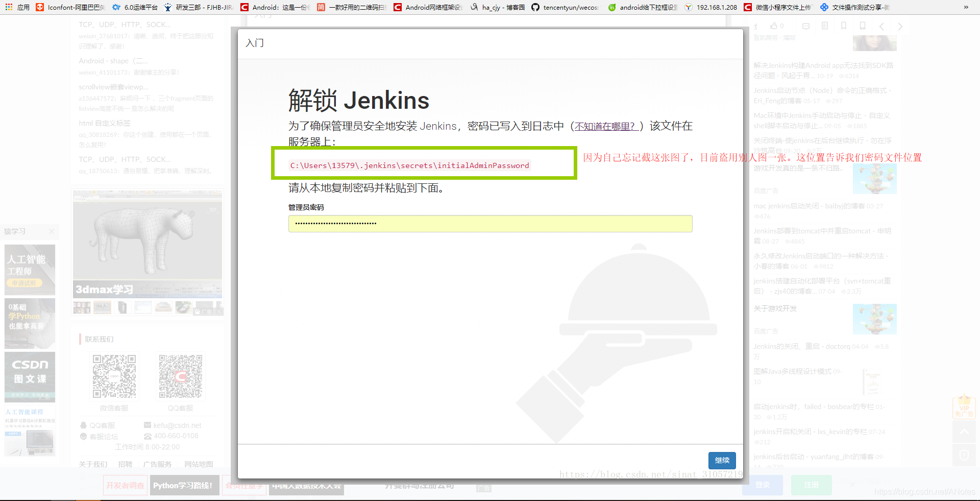Open article Mac环境中Jenkins手动启动与停止
The width and height of the screenshot is (980, 501).
coord(822,121)
